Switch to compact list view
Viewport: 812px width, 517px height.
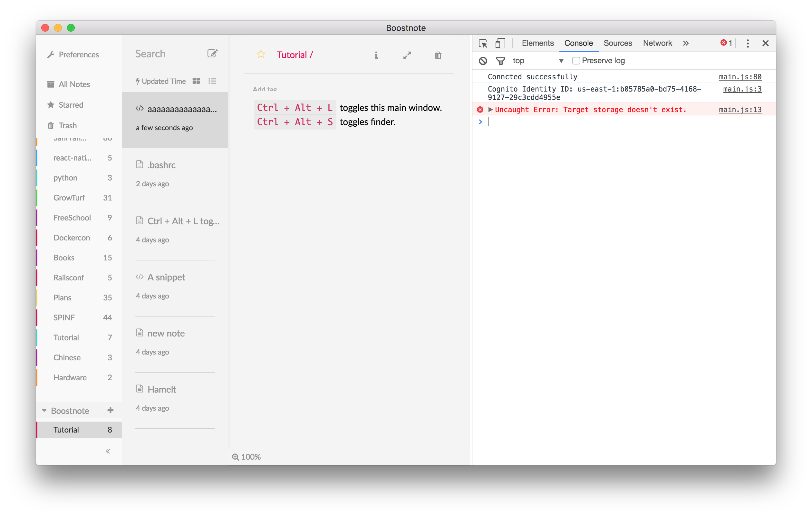pos(212,81)
